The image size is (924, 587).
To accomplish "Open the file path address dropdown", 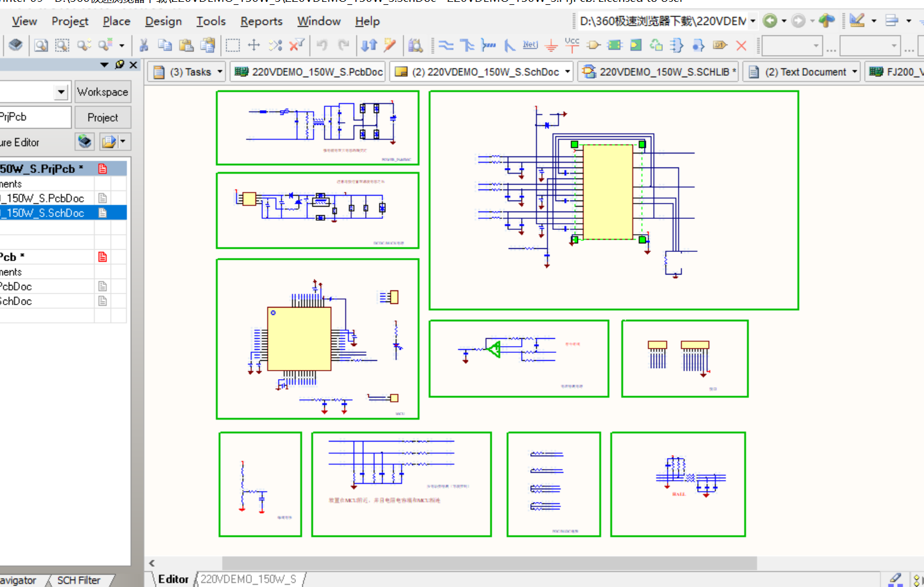I will [x=753, y=21].
